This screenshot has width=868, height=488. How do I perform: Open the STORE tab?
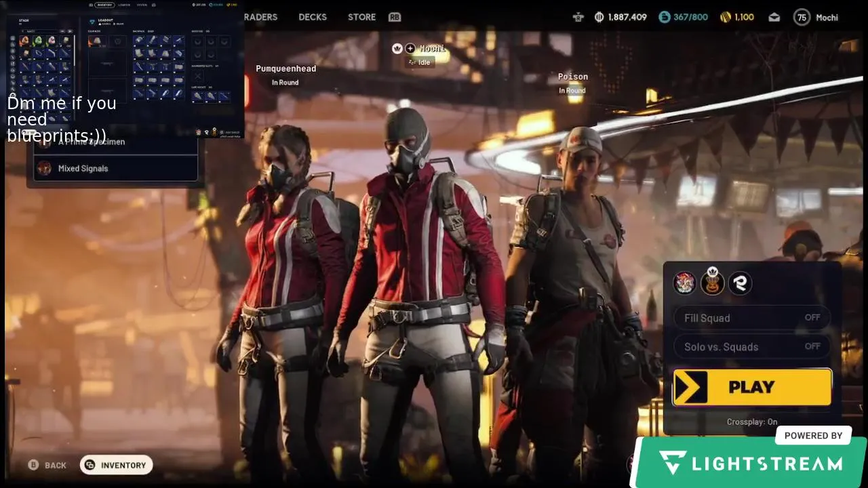(361, 17)
